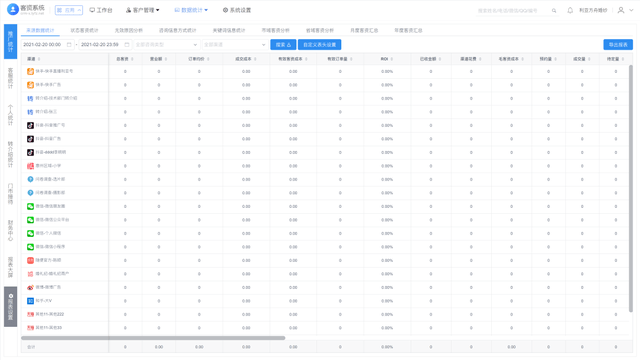Open 推广统计 in left sidebar
The height and width of the screenshot is (360, 640).
[x=11, y=42]
